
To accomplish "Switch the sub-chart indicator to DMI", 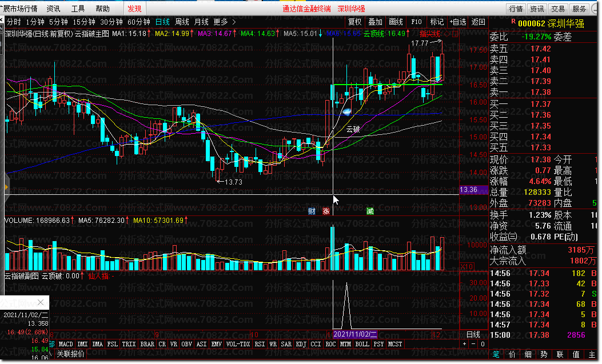I will tap(82, 345).
